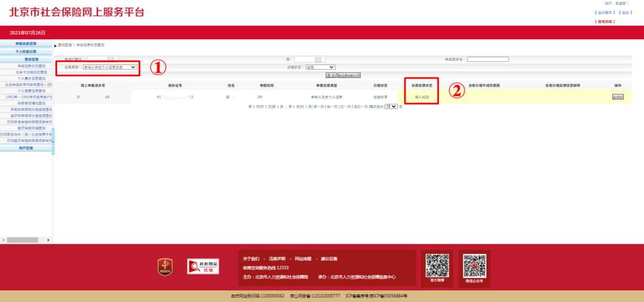
Task: Click the 退出 logout link
Action: 625,13
